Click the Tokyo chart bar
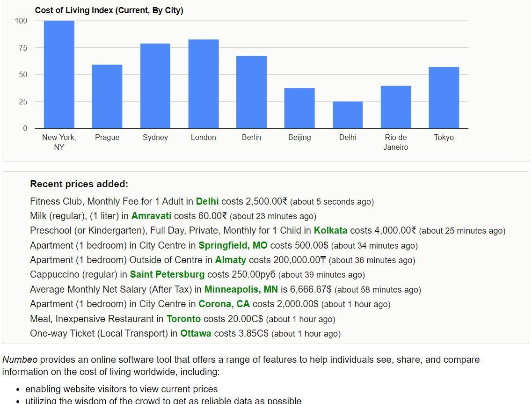 click(444, 98)
